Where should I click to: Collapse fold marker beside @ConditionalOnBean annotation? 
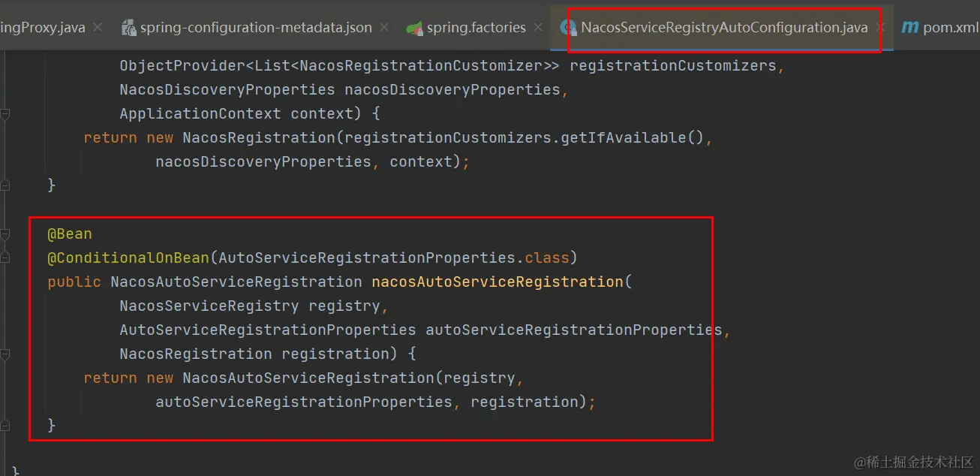point(5,258)
